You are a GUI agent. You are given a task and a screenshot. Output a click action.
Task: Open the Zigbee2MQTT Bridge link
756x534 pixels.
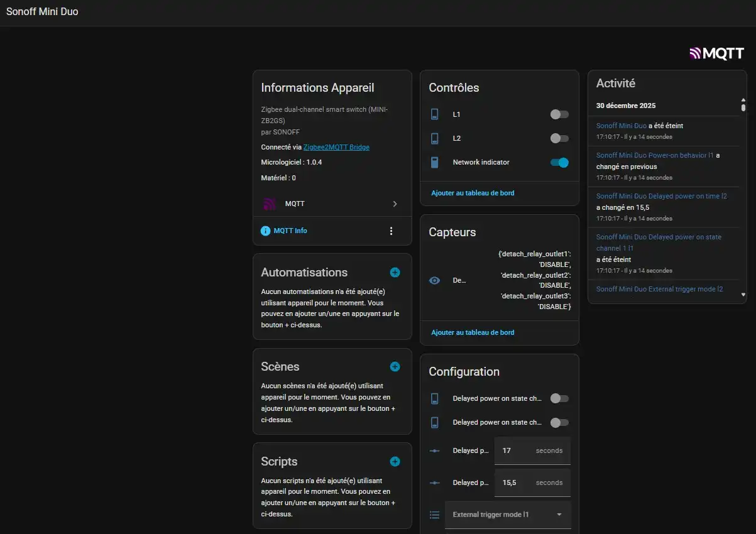[x=336, y=147]
